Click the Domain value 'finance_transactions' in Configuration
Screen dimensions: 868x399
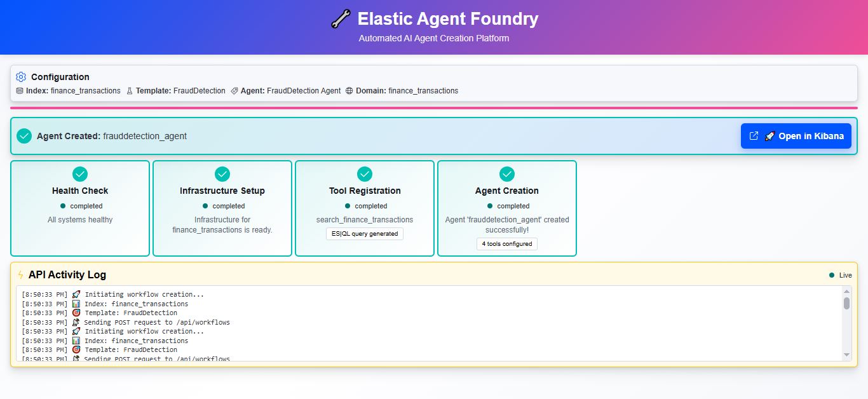tap(423, 91)
